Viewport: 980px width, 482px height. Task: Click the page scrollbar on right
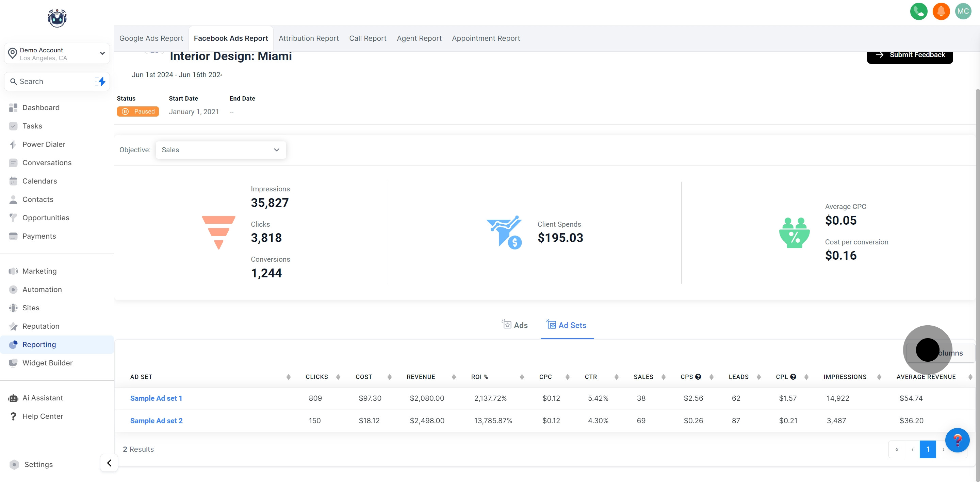click(977, 266)
